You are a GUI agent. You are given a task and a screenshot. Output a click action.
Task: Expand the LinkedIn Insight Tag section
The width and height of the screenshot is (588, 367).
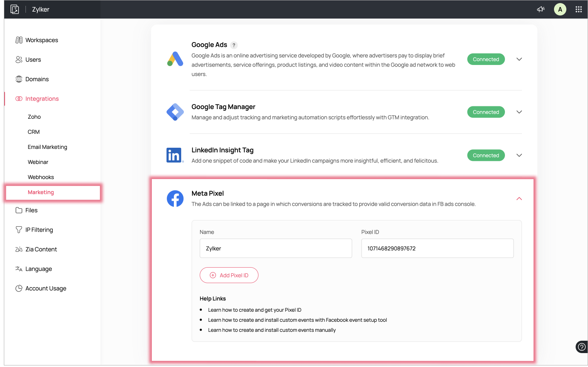519,155
